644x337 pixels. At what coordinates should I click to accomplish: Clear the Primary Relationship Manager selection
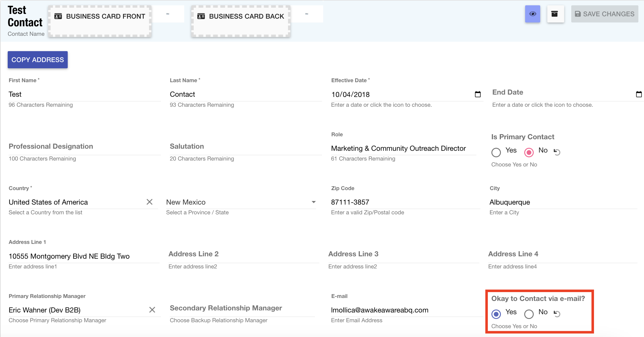(152, 310)
